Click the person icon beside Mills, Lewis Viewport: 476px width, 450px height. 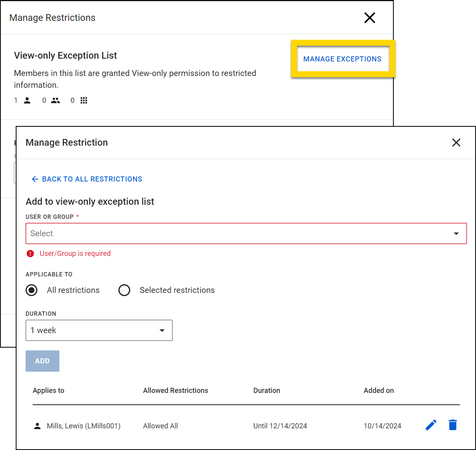coord(37,426)
